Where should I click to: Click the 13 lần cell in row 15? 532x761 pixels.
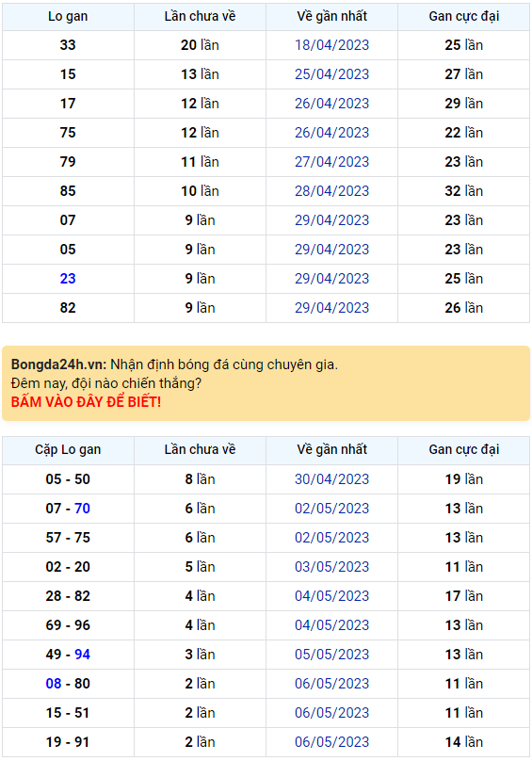click(200, 74)
